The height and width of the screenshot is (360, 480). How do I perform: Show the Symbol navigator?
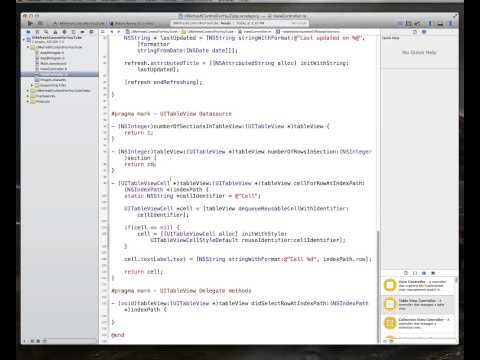click(37, 32)
